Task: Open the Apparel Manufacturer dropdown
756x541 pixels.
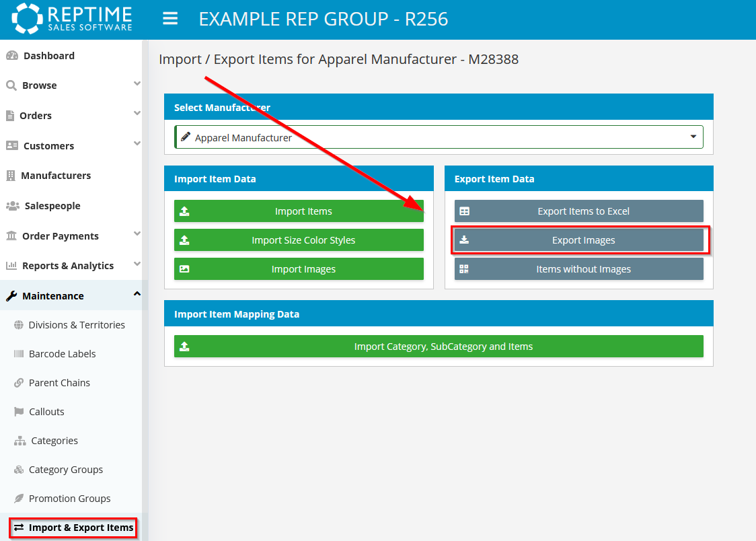Action: click(439, 137)
